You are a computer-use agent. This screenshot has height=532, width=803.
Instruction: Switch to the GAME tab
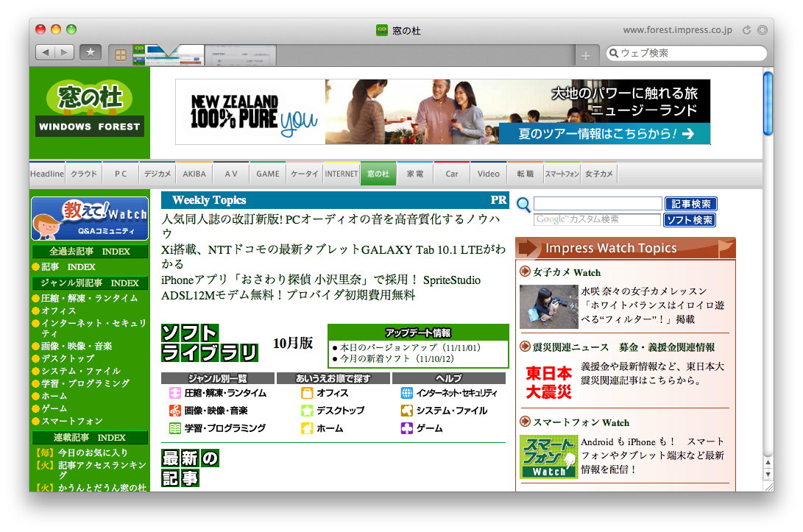[x=267, y=173]
